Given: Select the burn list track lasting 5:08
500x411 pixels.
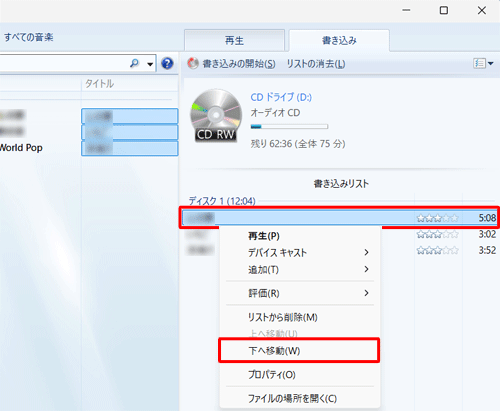Looking at the screenshot, I should (339, 218).
